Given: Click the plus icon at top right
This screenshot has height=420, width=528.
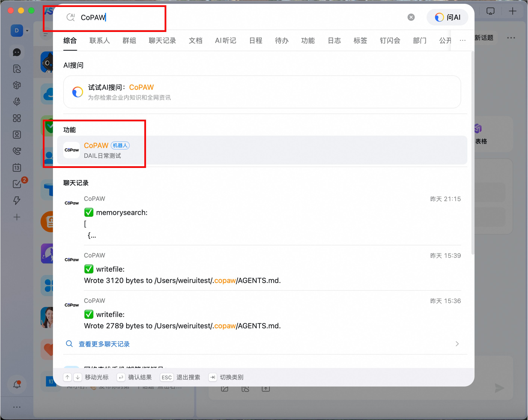Looking at the screenshot, I should point(512,11).
